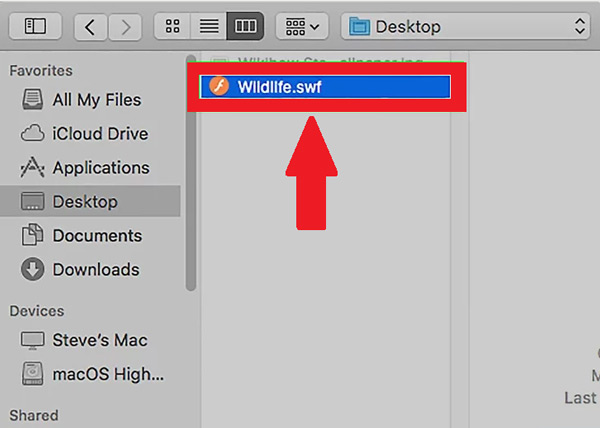This screenshot has height=428, width=600.
Task: Select the macOS High Sierra disk
Action: pos(107,375)
